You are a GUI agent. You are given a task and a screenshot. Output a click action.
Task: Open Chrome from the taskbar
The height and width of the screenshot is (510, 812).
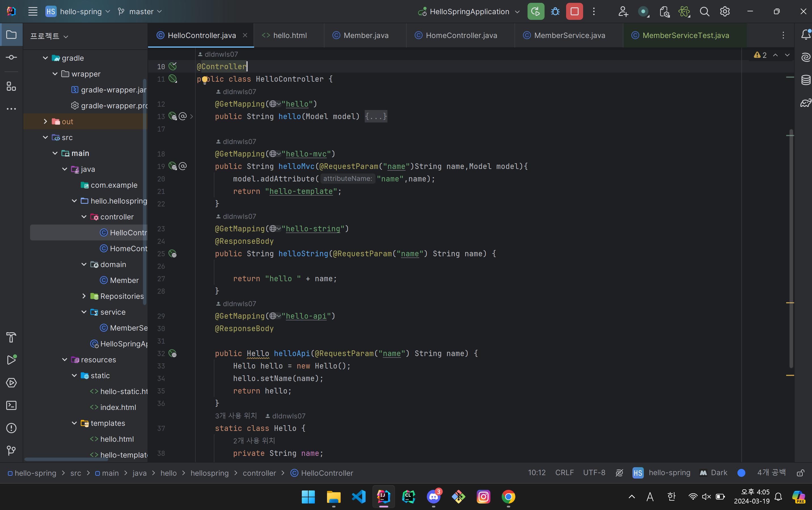[x=508, y=496]
